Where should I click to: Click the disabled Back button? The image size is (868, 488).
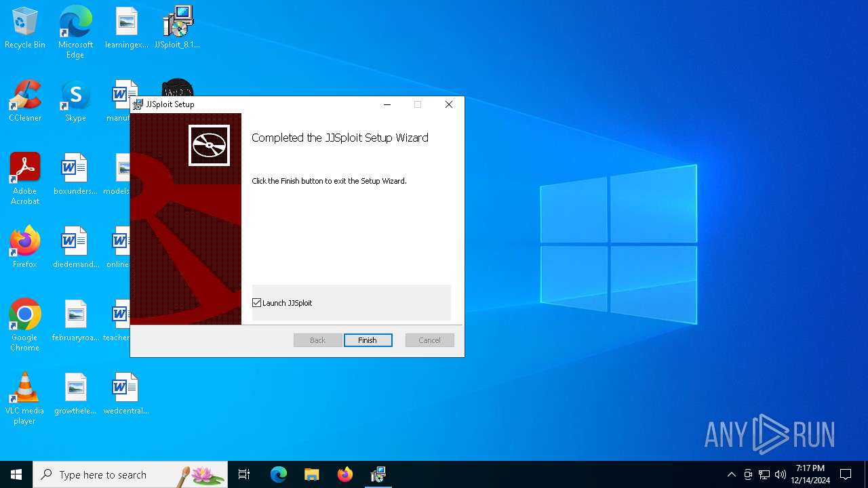click(317, 340)
